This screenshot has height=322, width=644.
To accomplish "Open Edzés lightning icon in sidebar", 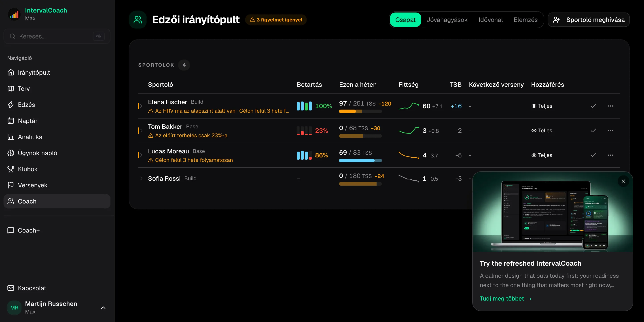I will coord(11,104).
